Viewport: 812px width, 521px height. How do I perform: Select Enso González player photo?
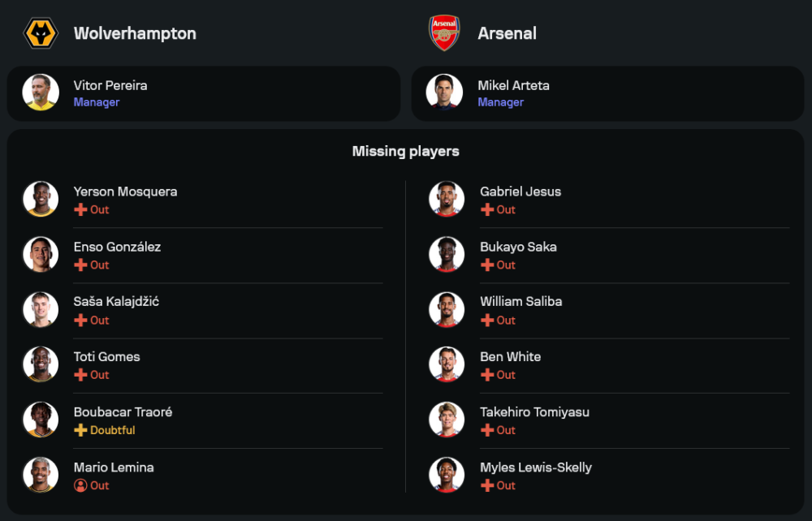41,254
